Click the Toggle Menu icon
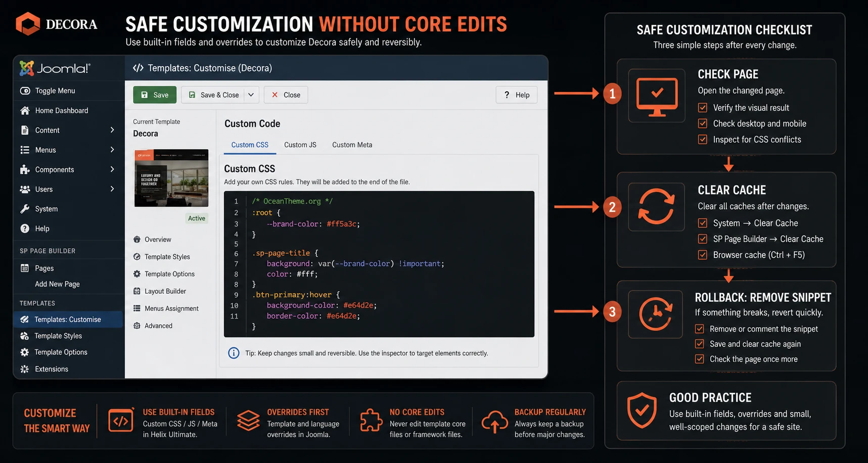 25,91
